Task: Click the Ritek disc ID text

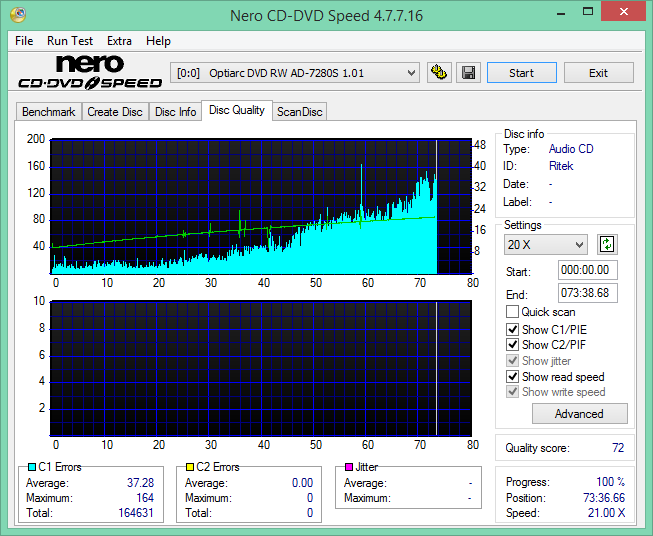Action: pos(561,166)
